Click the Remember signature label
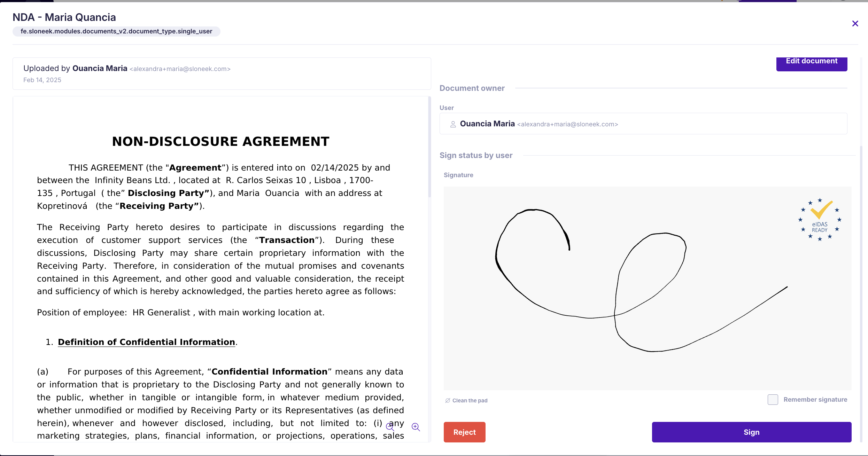 click(x=815, y=400)
